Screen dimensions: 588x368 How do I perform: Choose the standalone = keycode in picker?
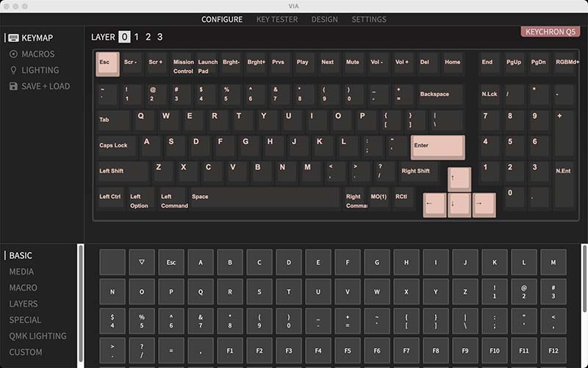171,350
